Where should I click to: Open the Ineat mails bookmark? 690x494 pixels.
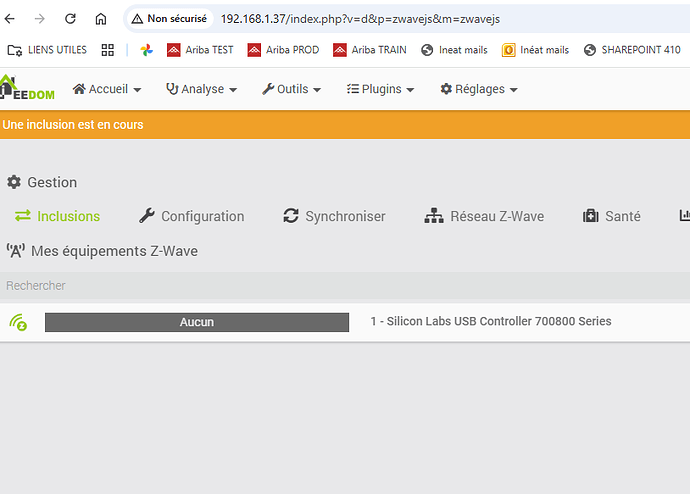coord(456,50)
